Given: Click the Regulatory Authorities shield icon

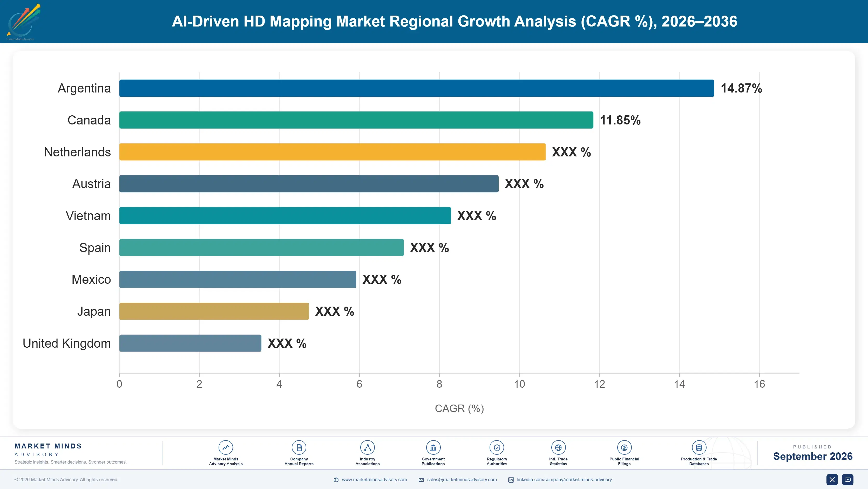Looking at the screenshot, I should 497,447.
